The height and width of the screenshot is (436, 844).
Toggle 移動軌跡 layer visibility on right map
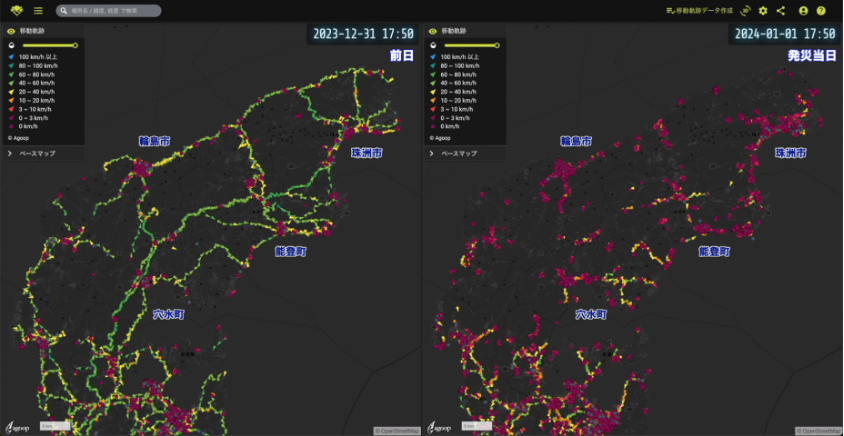[433, 31]
